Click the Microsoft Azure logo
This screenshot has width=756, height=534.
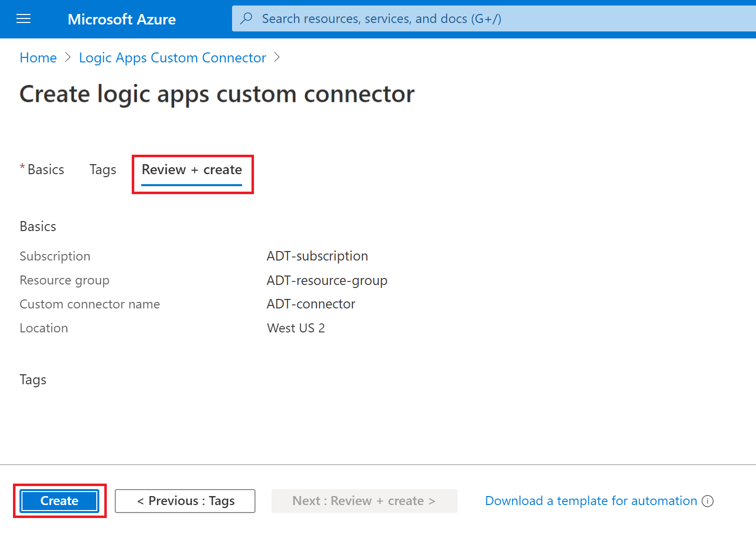(121, 19)
